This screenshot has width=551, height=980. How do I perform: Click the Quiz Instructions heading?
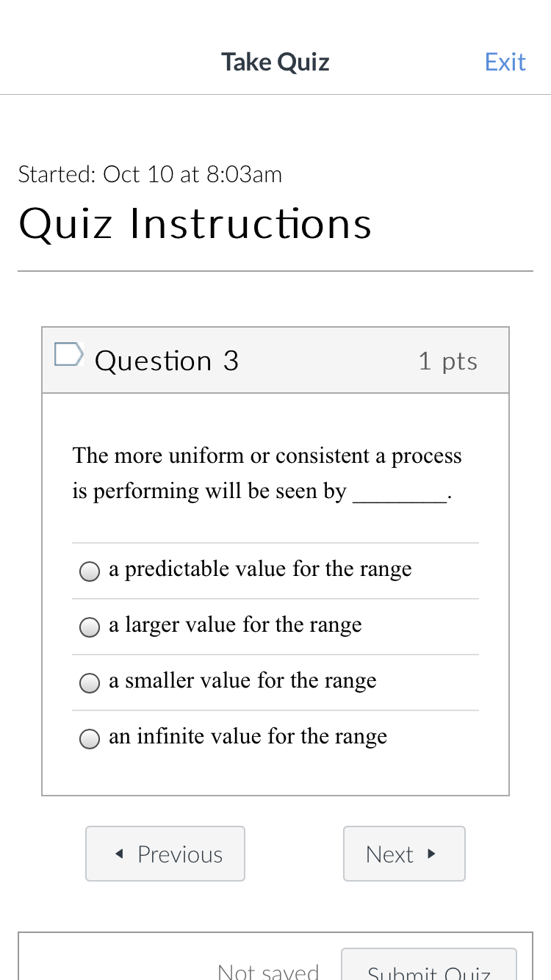(195, 223)
